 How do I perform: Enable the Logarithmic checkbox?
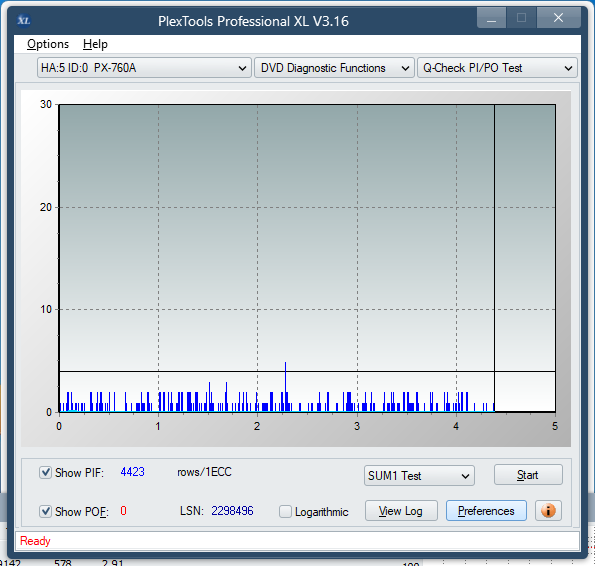[285, 511]
